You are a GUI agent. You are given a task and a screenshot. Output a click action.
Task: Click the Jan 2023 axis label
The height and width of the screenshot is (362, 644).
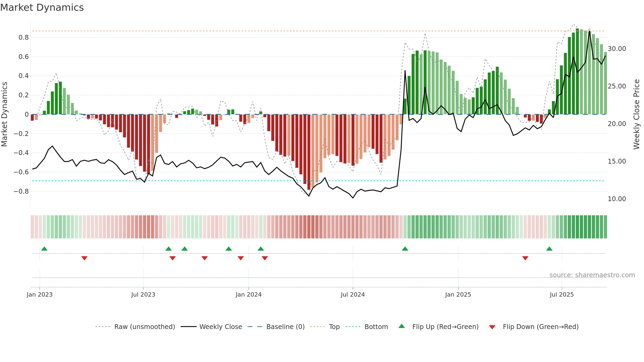40,294
